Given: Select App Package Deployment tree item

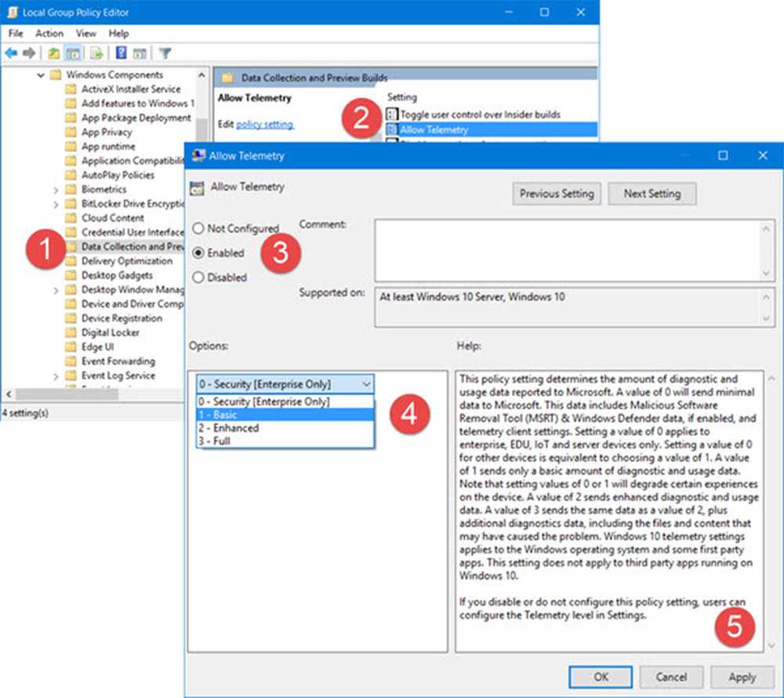Looking at the screenshot, I should 136,118.
